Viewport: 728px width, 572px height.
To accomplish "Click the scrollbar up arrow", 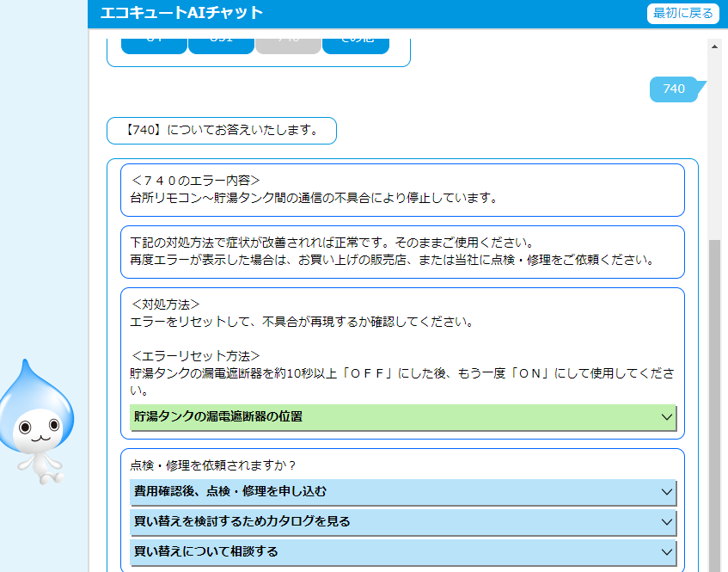I will coord(713,46).
